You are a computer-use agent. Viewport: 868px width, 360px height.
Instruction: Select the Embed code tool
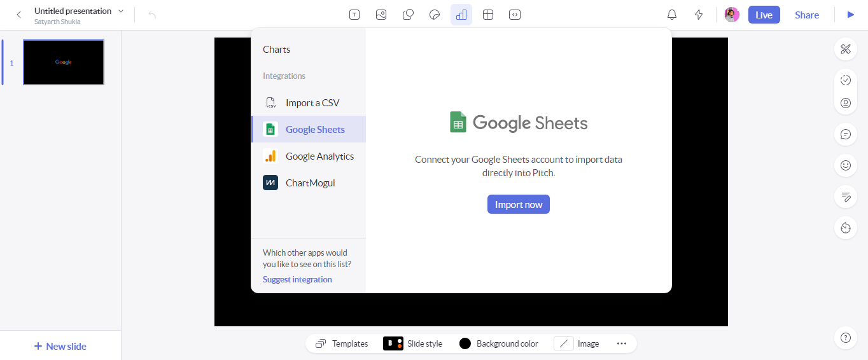[x=515, y=15]
